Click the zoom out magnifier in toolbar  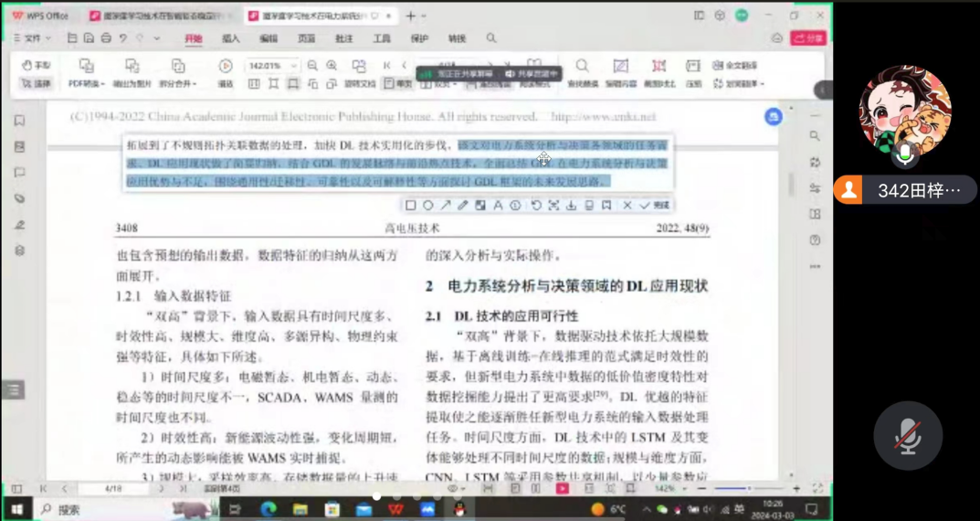(x=312, y=66)
